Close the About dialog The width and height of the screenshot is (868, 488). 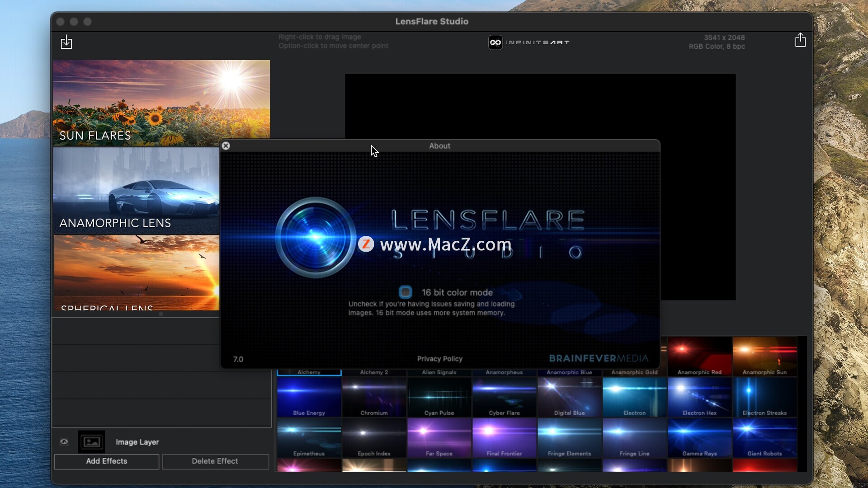[x=226, y=145]
